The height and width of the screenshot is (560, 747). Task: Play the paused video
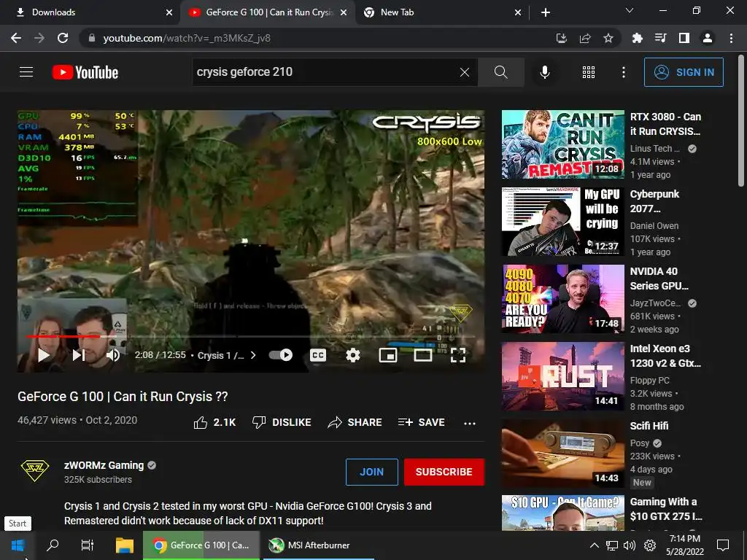pyautogui.click(x=43, y=355)
